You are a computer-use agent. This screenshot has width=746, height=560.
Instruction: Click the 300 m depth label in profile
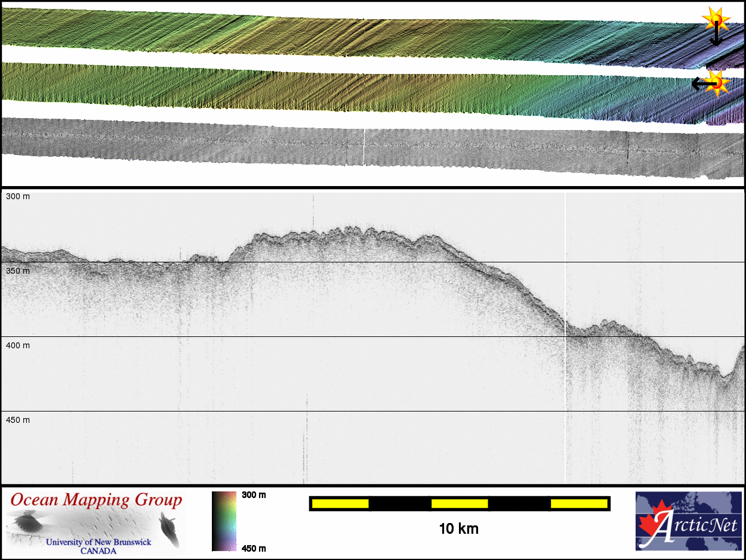[x=17, y=196]
